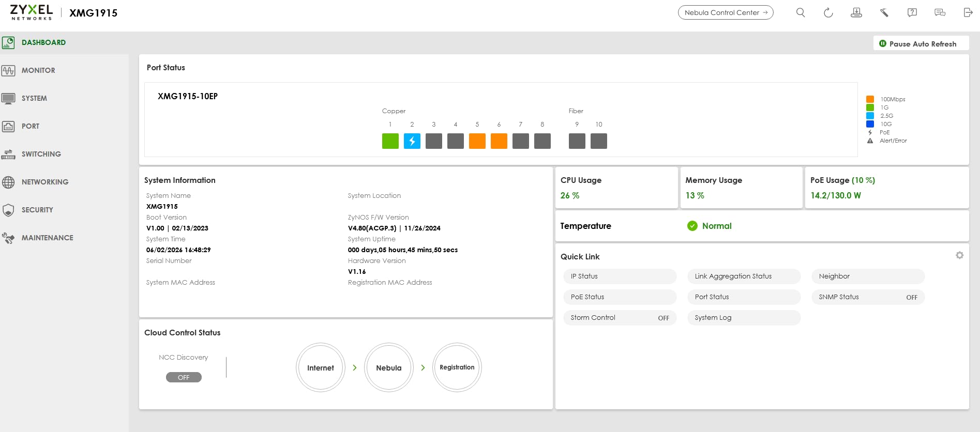Click the Nebula circle in Cloud Control Status
This screenshot has width=980, height=432.
pos(389,367)
